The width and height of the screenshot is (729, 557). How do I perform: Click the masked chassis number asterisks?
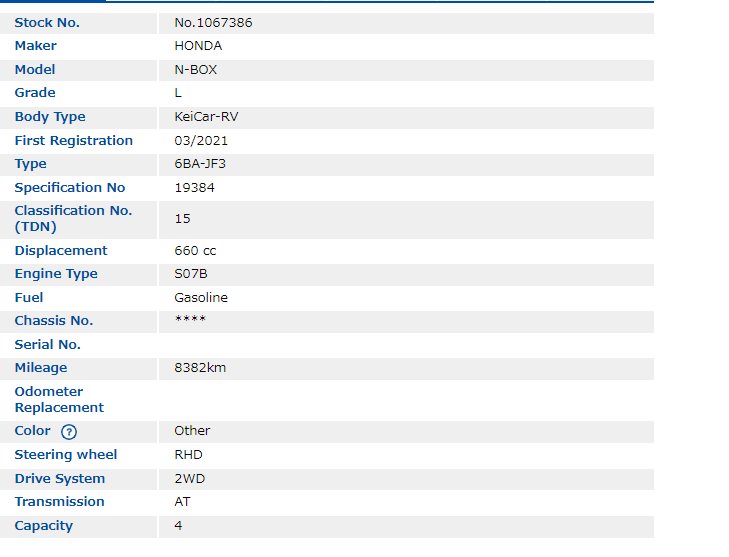coord(190,321)
